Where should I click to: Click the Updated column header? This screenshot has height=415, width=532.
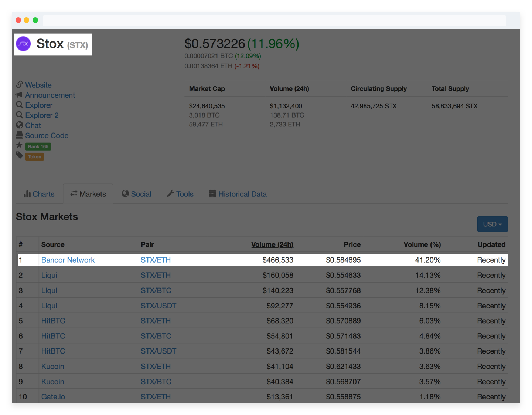[x=491, y=244]
